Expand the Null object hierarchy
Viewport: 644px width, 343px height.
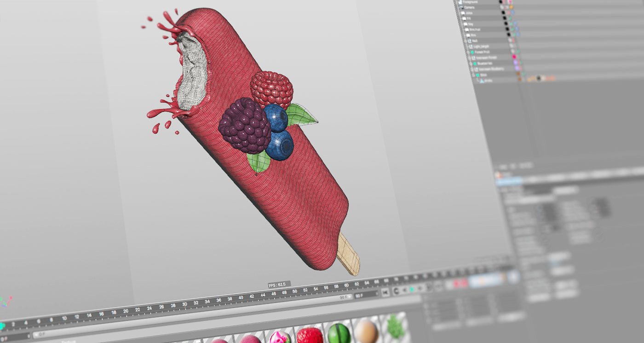(x=466, y=41)
